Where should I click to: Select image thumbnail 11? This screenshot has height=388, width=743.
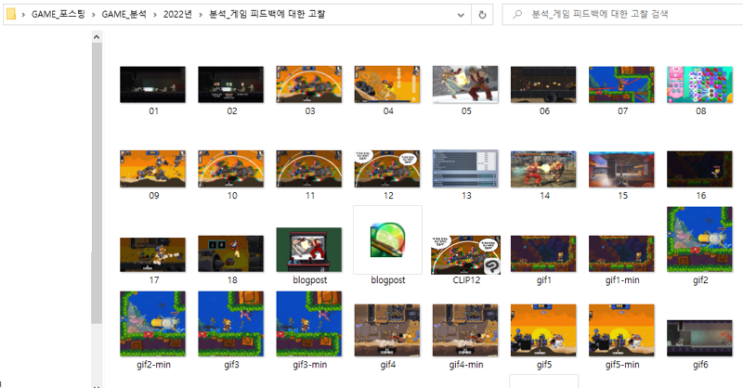pyautogui.click(x=309, y=169)
